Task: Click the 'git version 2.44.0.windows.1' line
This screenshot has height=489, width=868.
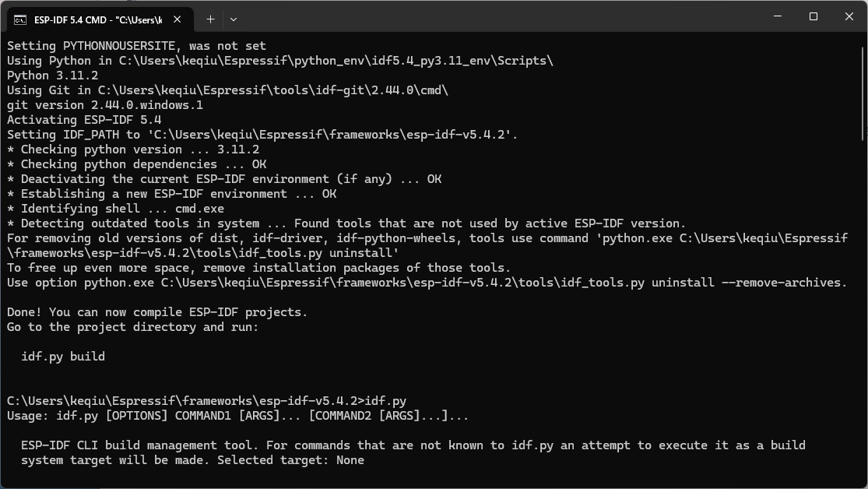Action: pyautogui.click(x=105, y=105)
